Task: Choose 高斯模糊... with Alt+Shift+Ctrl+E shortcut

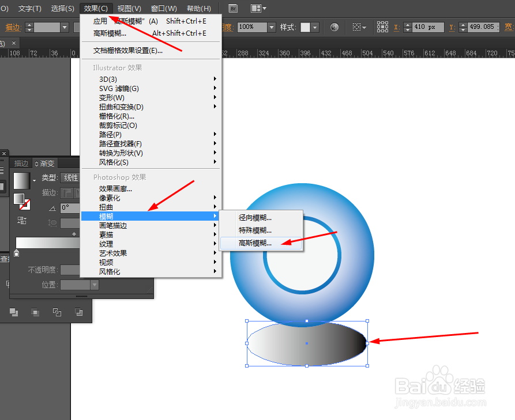Action: (151, 33)
